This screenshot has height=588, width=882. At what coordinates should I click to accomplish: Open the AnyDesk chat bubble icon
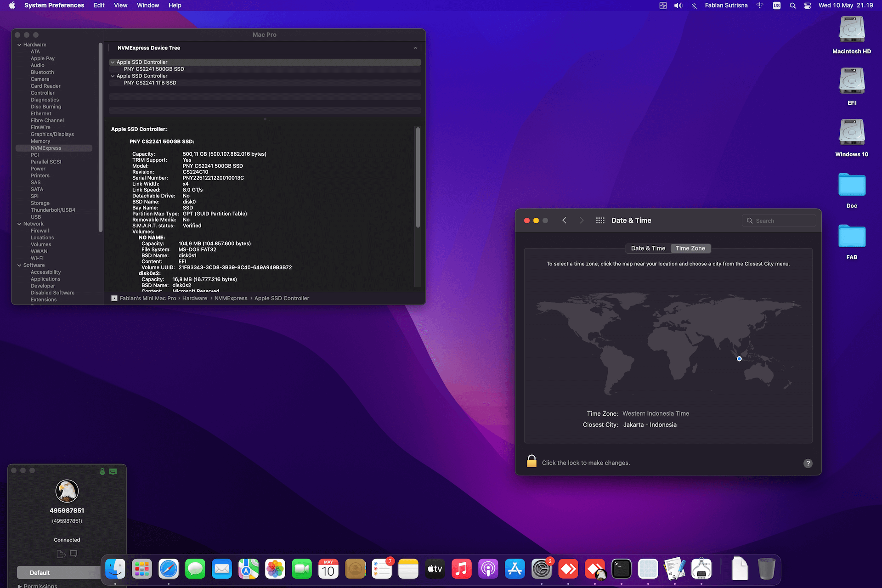click(x=73, y=554)
